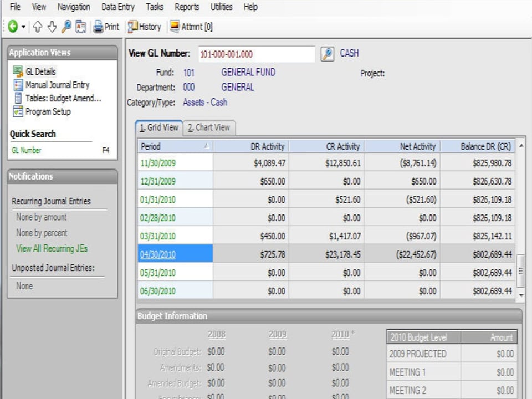Select the 2009 PROJECTED budget level row

tap(452, 354)
